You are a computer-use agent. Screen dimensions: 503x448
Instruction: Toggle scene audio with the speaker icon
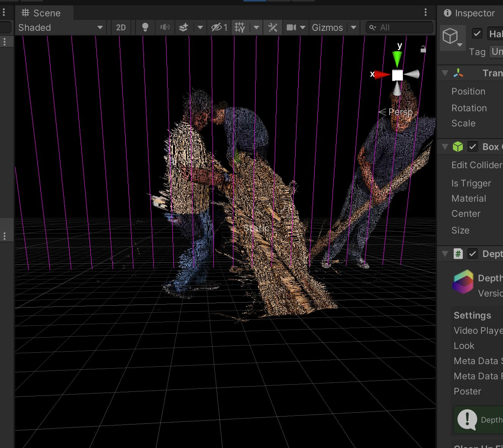click(x=165, y=27)
